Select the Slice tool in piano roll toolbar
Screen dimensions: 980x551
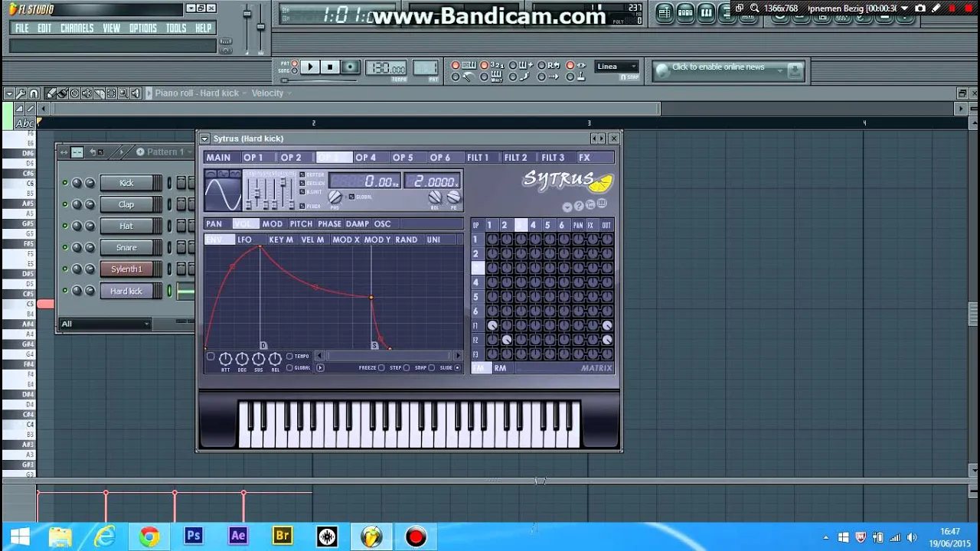tap(99, 93)
